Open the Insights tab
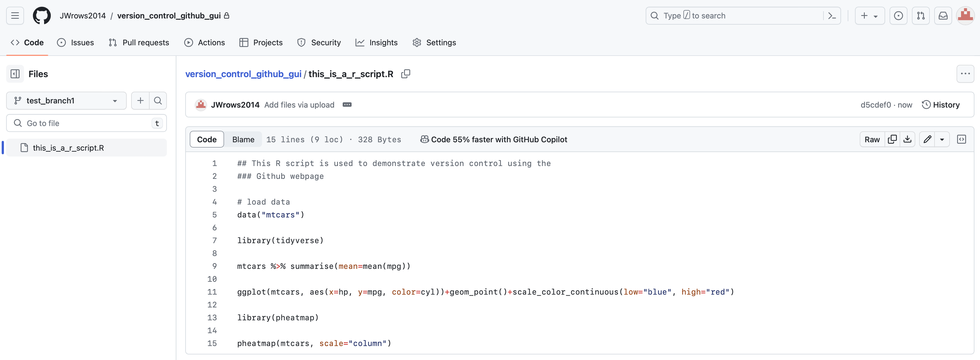This screenshot has width=980, height=360. point(377,43)
